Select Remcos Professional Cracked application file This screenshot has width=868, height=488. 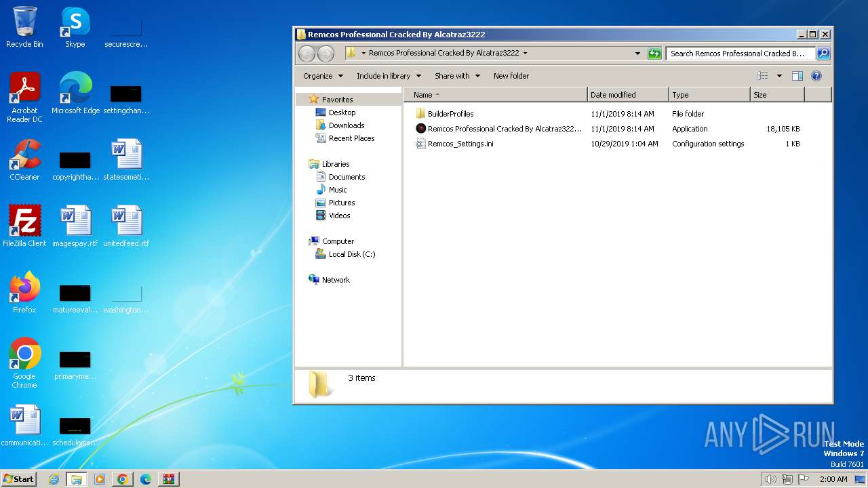tap(499, 129)
